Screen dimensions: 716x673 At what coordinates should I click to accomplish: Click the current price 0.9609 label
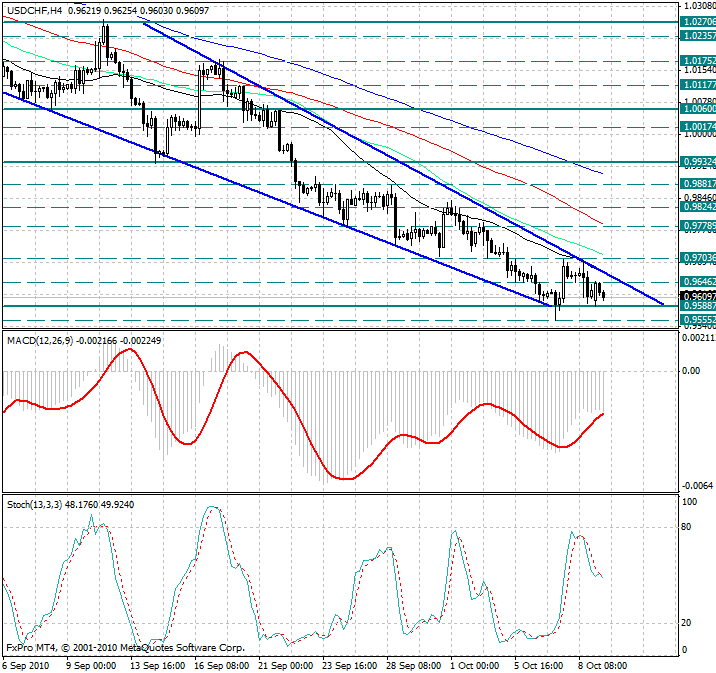tap(698, 296)
